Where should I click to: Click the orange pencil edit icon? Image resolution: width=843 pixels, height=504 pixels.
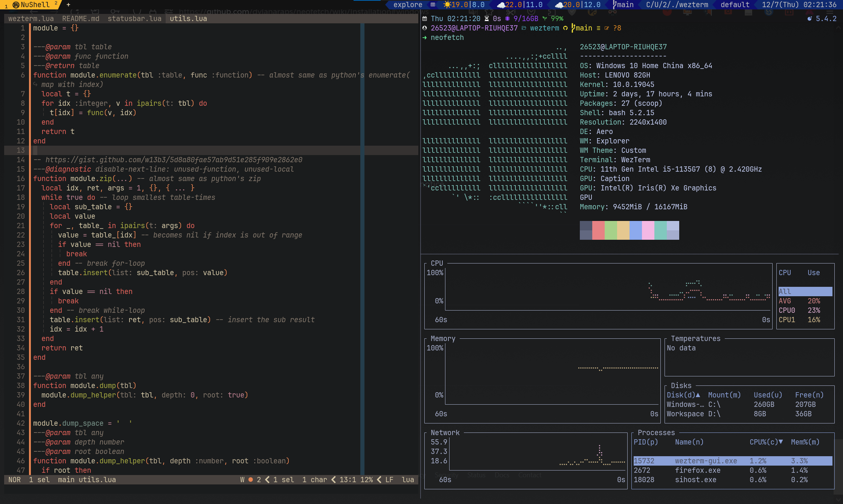click(x=607, y=28)
